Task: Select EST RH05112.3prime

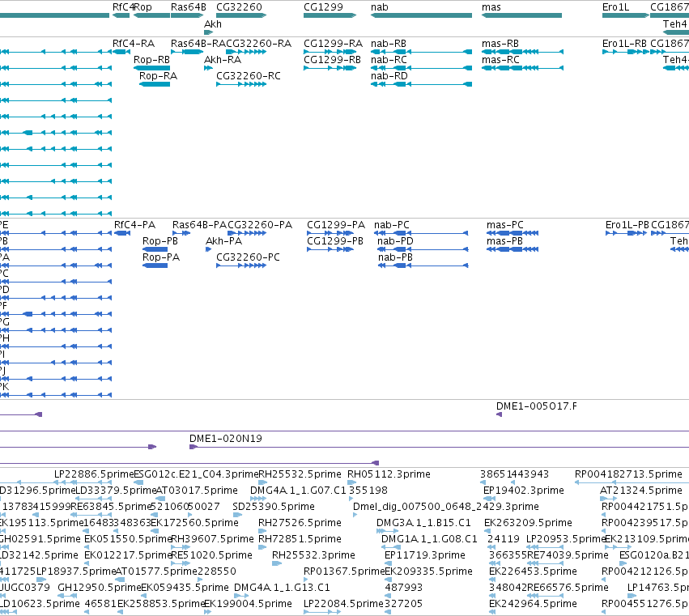Action: point(389,474)
